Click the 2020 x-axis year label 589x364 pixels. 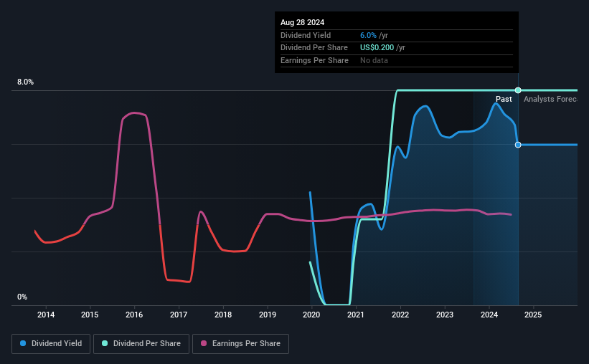tap(311, 315)
